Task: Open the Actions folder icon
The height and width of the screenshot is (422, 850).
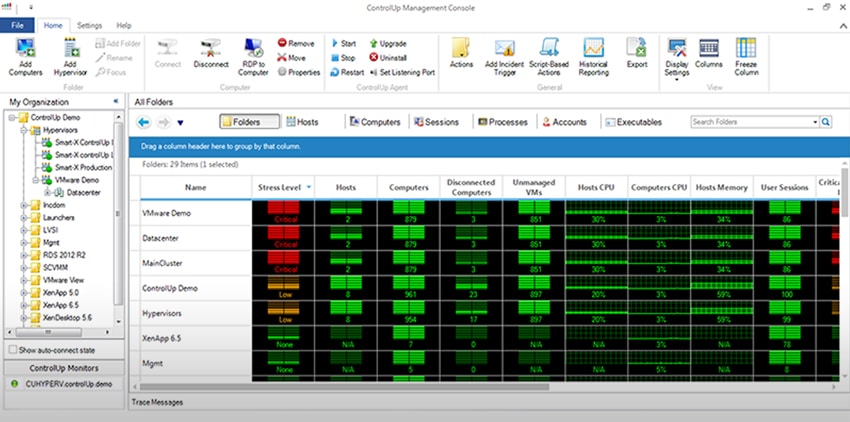Action: click(461, 53)
